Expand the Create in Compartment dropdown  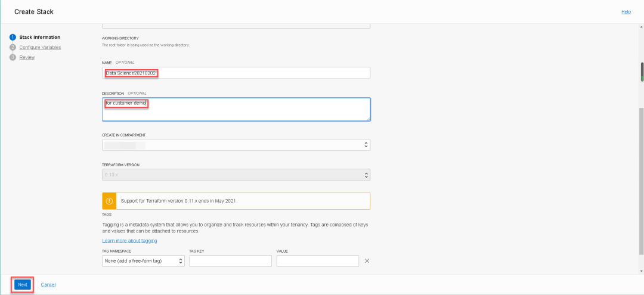coord(236,145)
